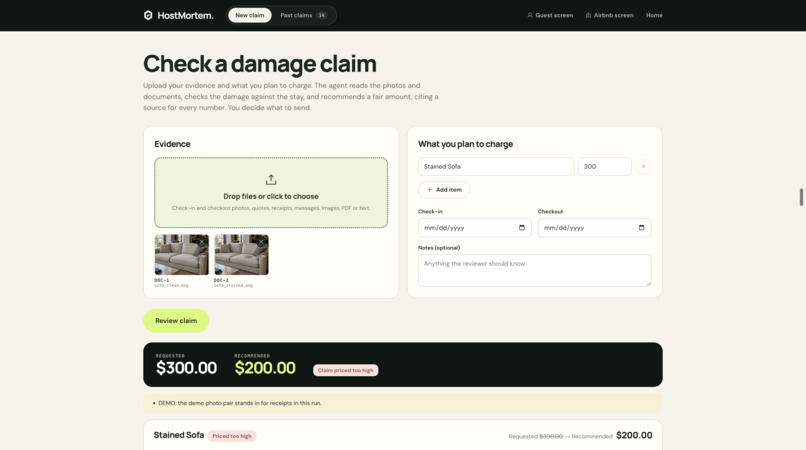This screenshot has height=450, width=806.
Task: Click the page scrollbar thumb
Action: click(x=801, y=197)
